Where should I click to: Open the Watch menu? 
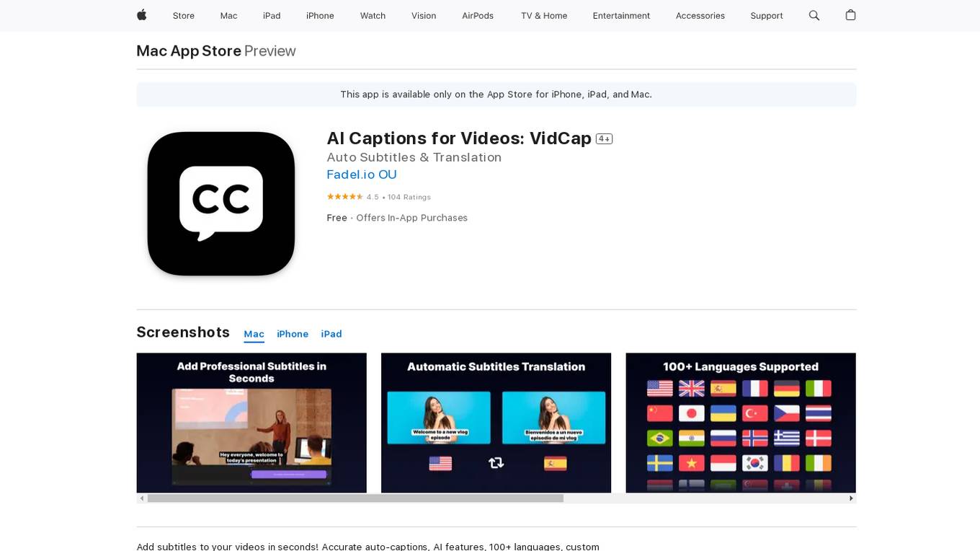373,16
